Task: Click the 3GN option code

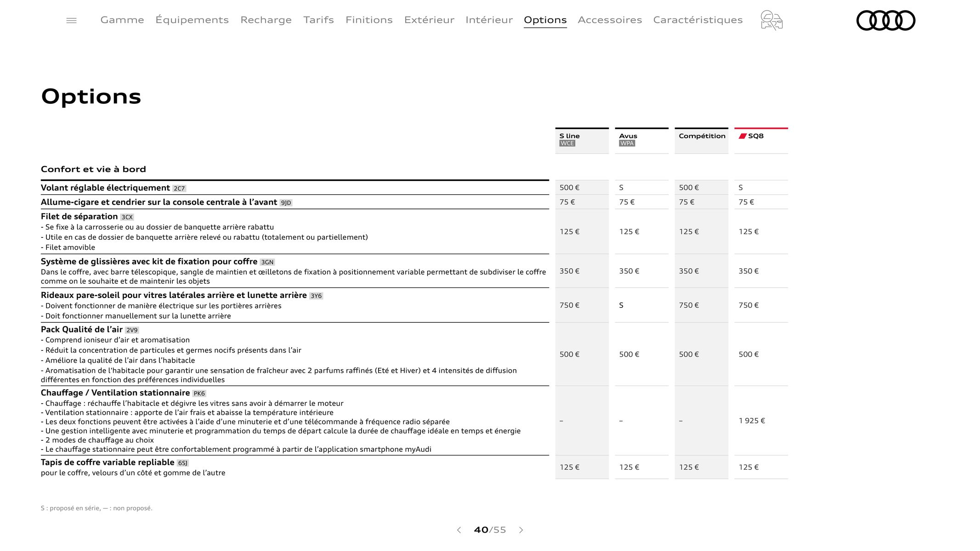Action: pos(267,262)
